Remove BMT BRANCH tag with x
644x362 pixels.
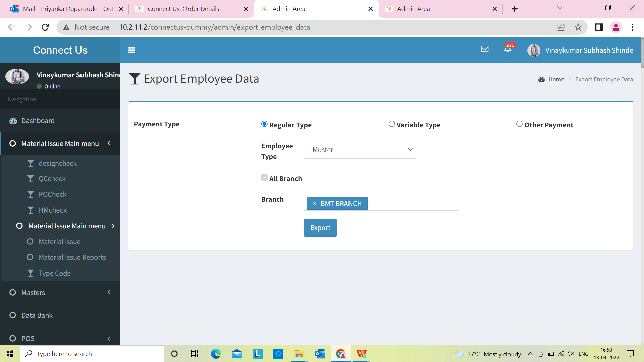(x=314, y=204)
